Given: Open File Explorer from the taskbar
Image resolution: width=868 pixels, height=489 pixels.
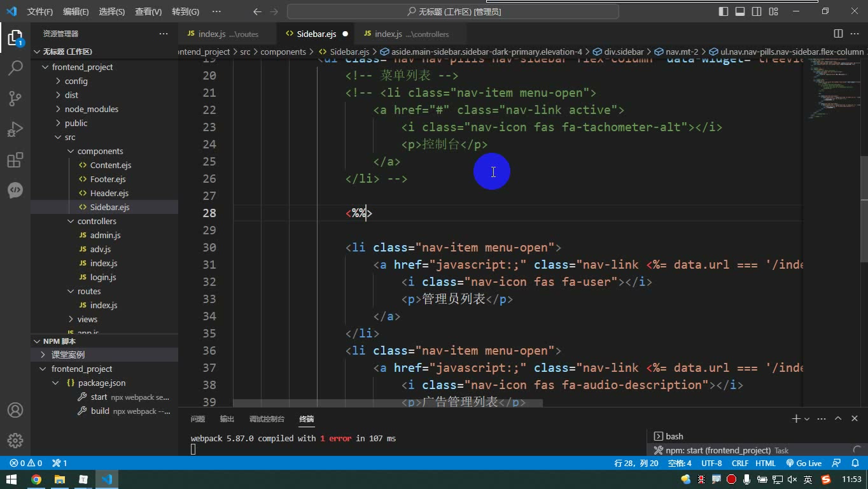Looking at the screenshot, I should [60, 479].
